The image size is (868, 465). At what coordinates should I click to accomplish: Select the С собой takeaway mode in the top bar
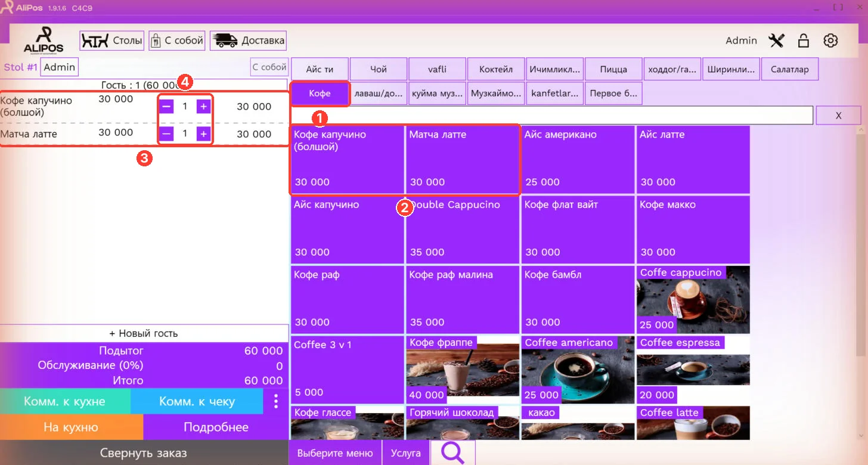[x=177, y=41]
